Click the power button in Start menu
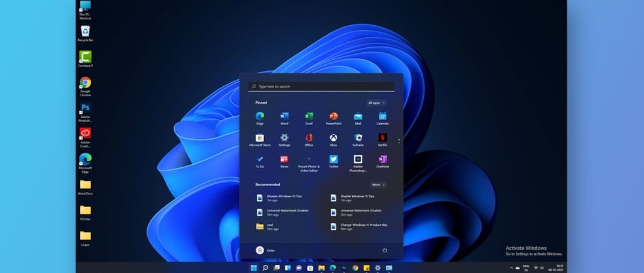Image resolution: width=644 pixels, height=273 pixels. click(384, 250)
